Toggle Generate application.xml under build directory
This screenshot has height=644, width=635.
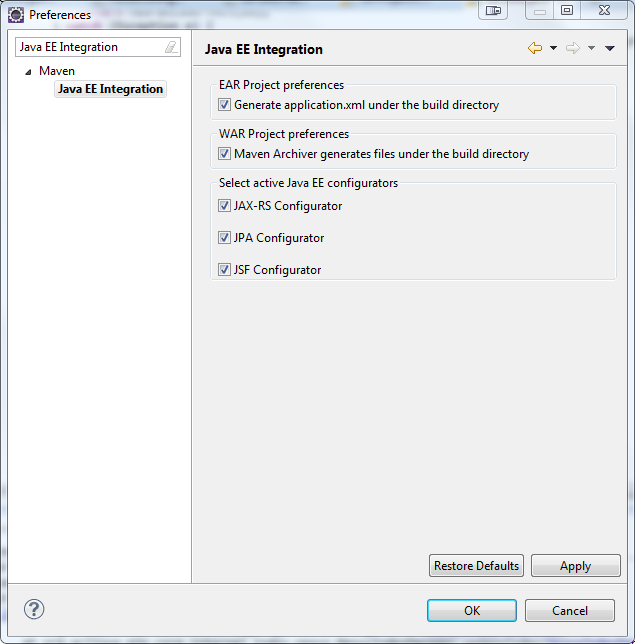(x=224, y=104)
